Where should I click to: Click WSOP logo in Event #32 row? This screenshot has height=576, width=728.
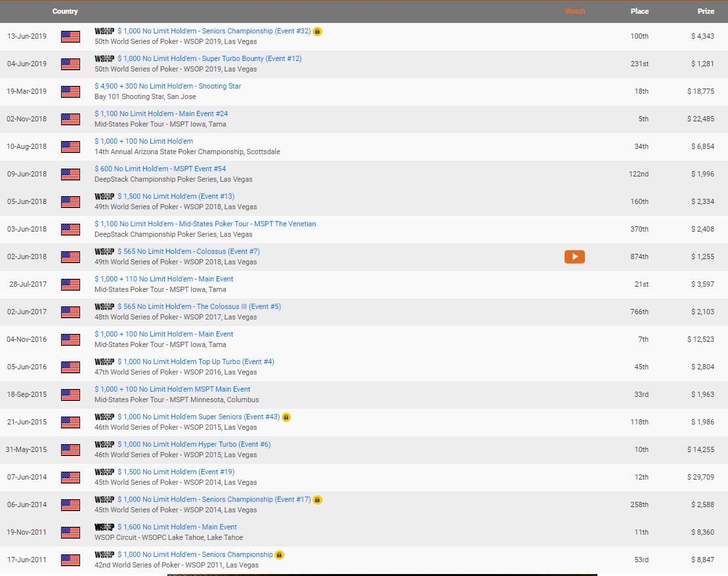point(104,31)
